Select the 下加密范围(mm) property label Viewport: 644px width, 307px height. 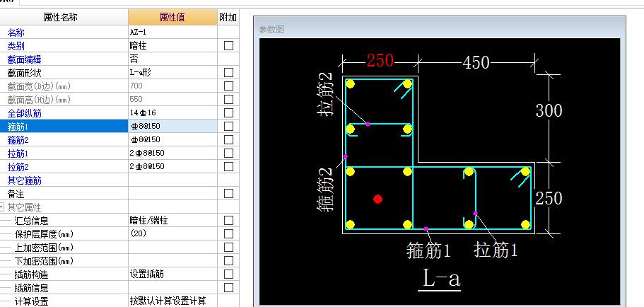(44, 261)
